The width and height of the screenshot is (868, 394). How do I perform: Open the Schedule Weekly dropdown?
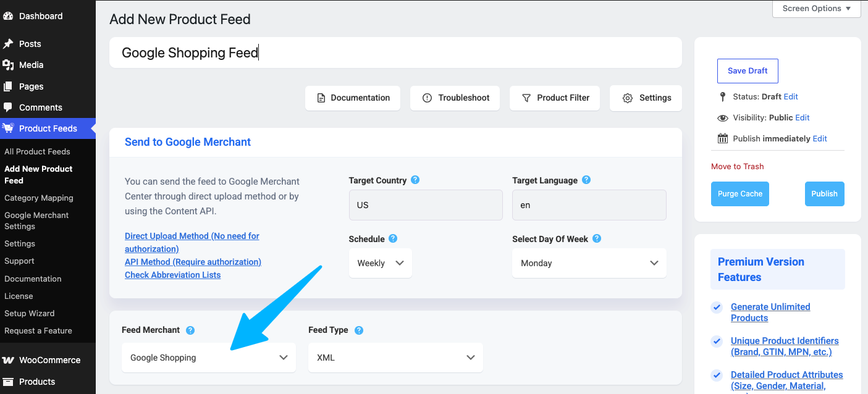(381, 263)
